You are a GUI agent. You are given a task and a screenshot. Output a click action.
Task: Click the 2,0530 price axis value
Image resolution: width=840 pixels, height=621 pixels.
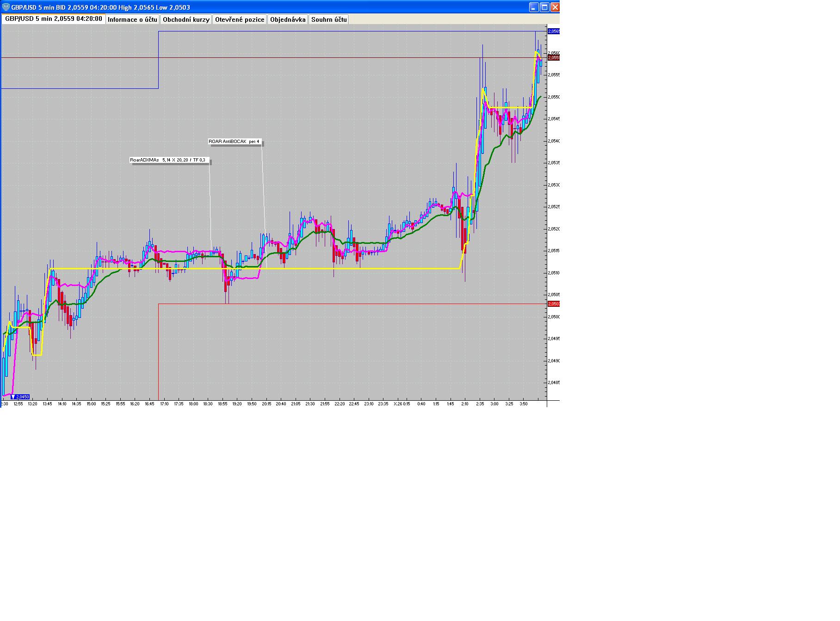pos(554,185)
